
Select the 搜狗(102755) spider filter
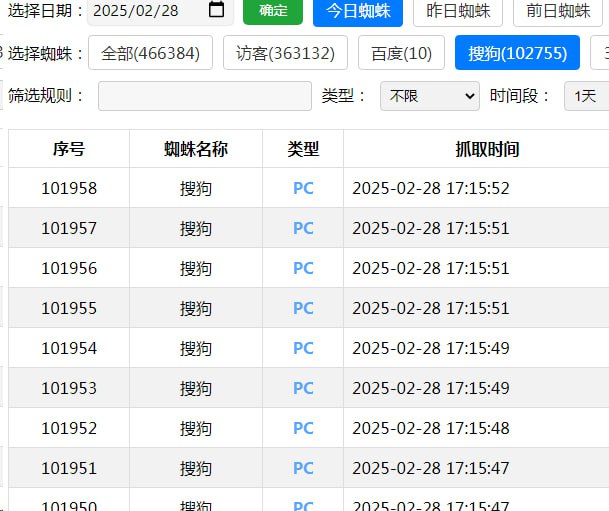[x=517, y=53]
